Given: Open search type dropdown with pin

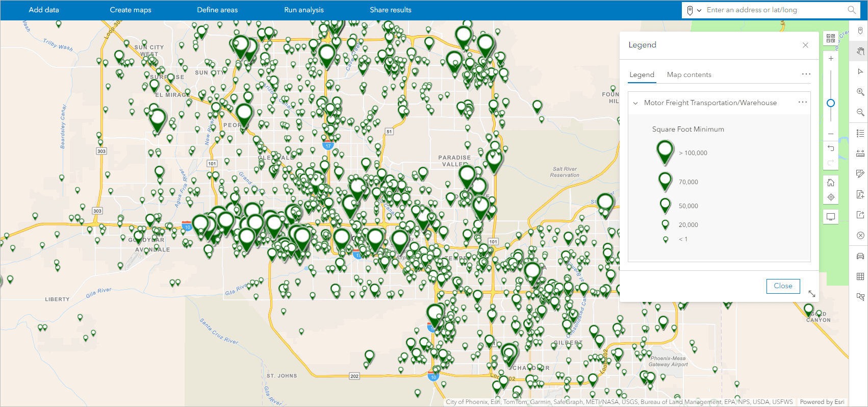Looking at the screenshot, I should 694,10.
